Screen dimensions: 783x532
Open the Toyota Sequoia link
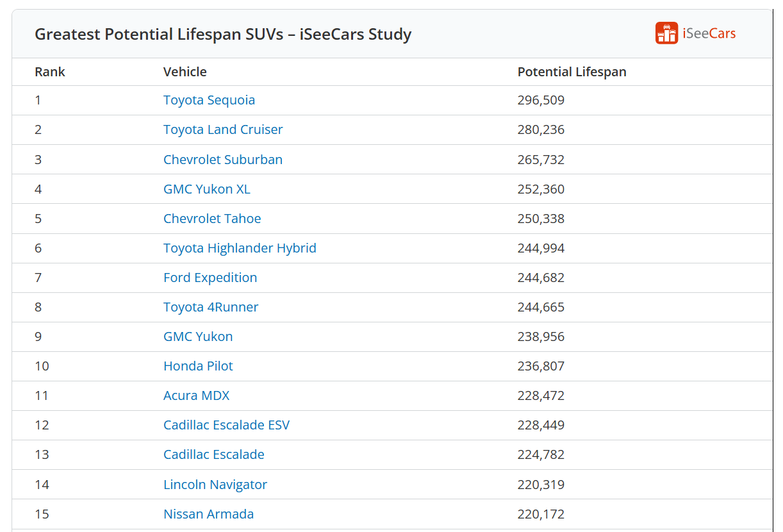(x=209, y=100)
